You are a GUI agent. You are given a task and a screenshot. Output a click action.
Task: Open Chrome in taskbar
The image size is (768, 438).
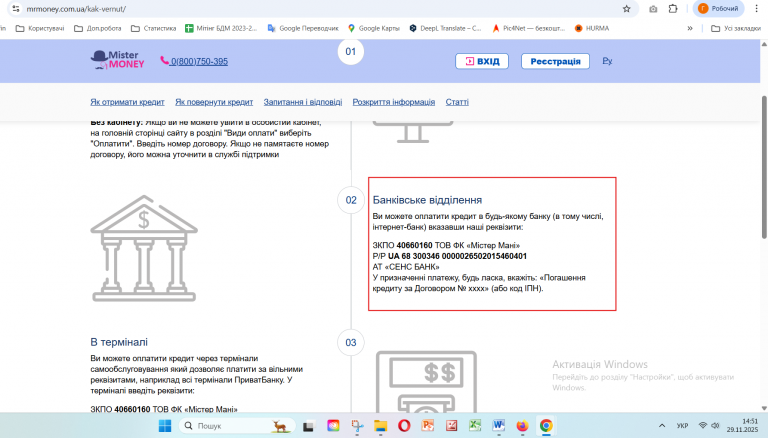point(546,426)
